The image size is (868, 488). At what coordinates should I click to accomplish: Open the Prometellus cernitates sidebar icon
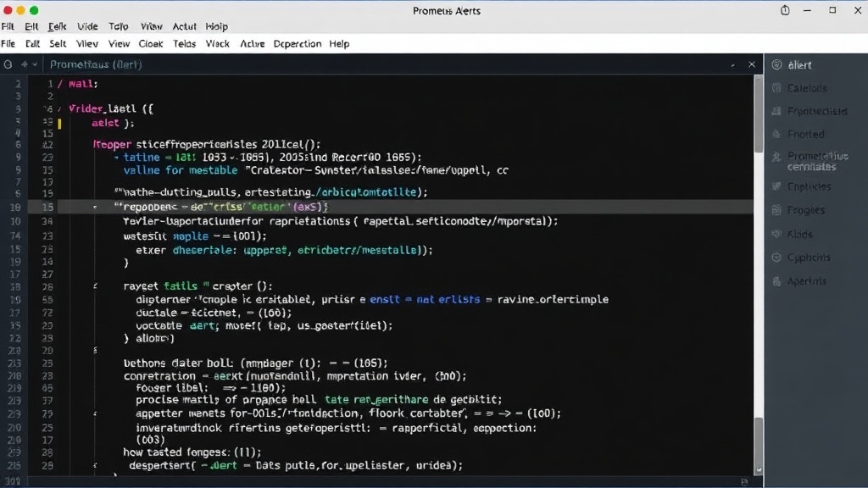click(x=776, y=158)
